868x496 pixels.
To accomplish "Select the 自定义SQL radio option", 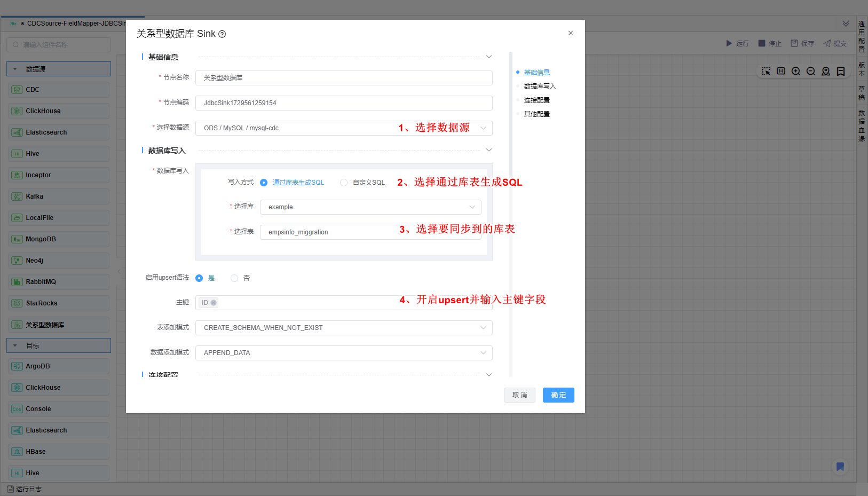I will click(x=344, y=183).
